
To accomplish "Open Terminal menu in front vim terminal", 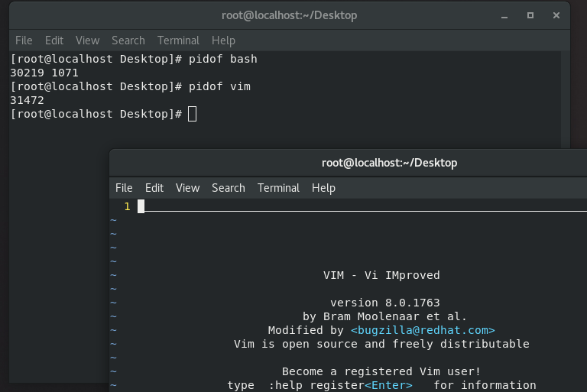I will [278, 188].
